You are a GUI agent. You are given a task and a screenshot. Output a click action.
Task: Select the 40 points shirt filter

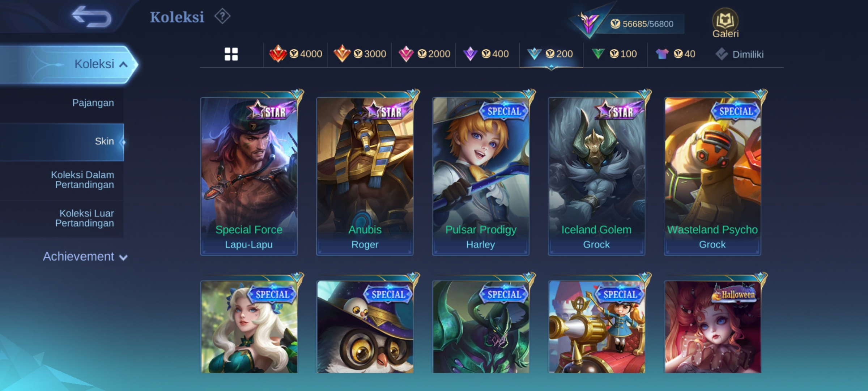pos(675,54)
